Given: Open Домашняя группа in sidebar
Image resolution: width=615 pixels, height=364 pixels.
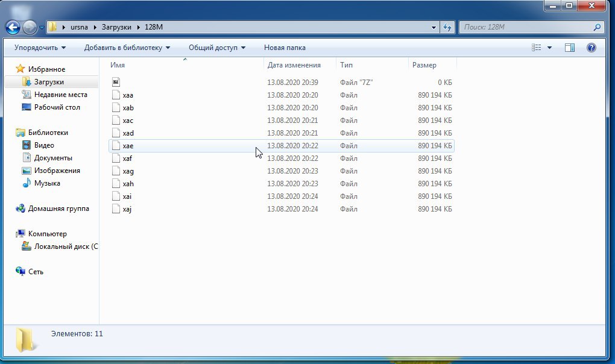Looking at the screenshot, I should click(59, 209).
